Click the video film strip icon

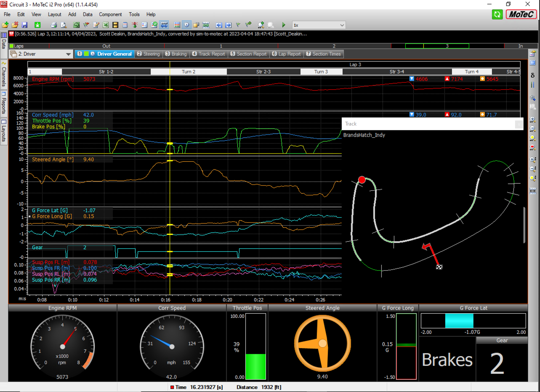click(115, 25)
